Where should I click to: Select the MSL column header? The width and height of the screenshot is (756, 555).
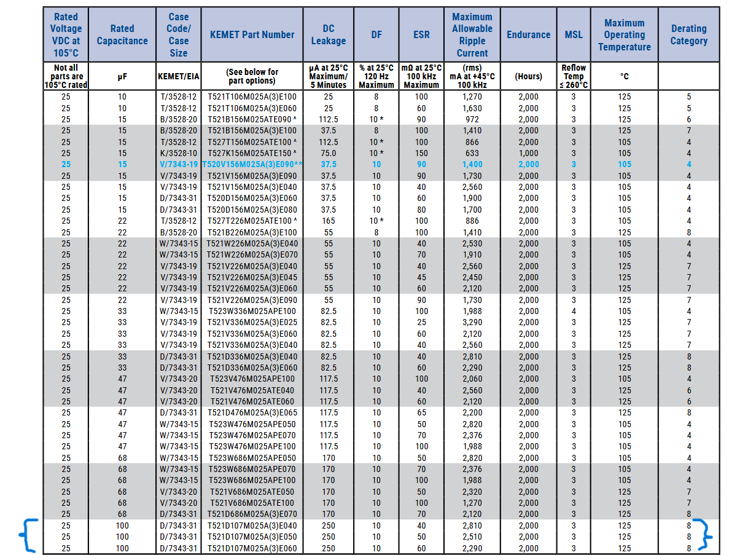point(574,35)
